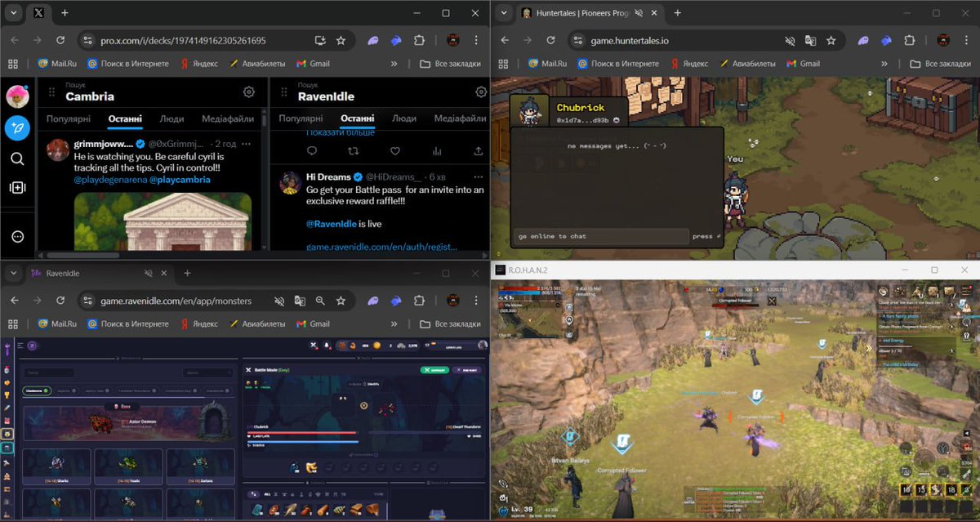The image size is (980, 522).
Task: Expand quest panel arrows in R.O.H.A.N.2
Action: 871,347
